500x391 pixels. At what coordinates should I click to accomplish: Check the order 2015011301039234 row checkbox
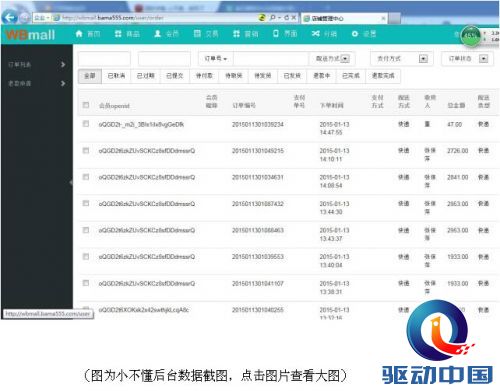pos(86,124)
